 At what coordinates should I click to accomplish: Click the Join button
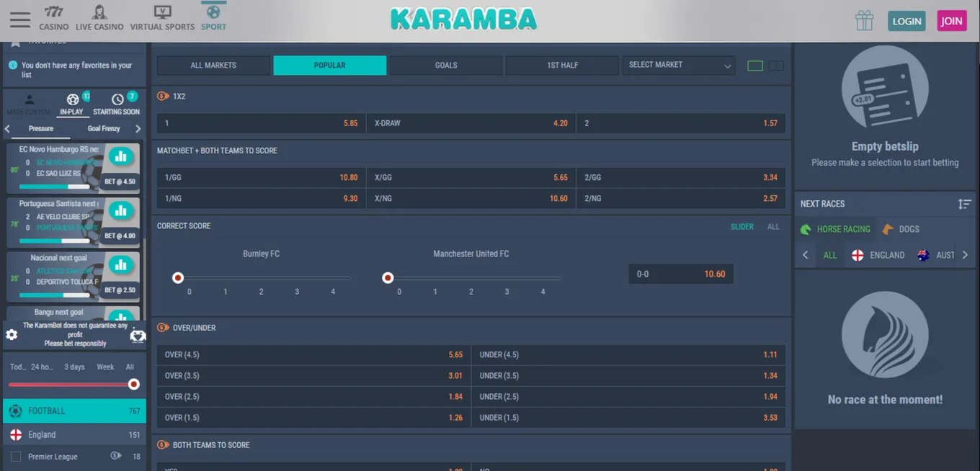(x=951, y=21)
